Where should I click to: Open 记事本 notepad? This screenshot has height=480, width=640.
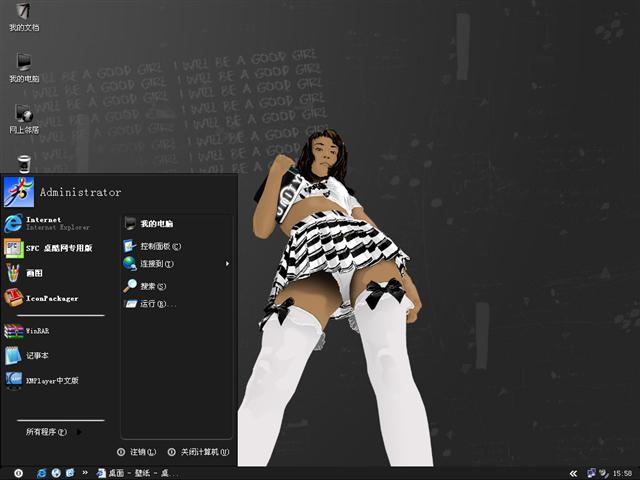[26, 356]
